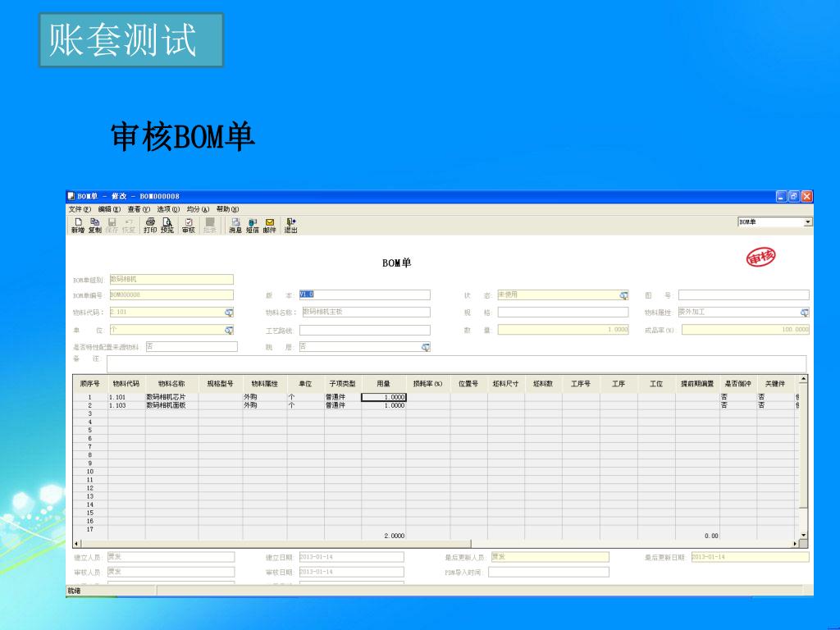Image resolution: width=840 pixels, height=630 pixels.
Task: Click the horizontal scrollbar thumb under the grid
Action: (x=276, y=544)
